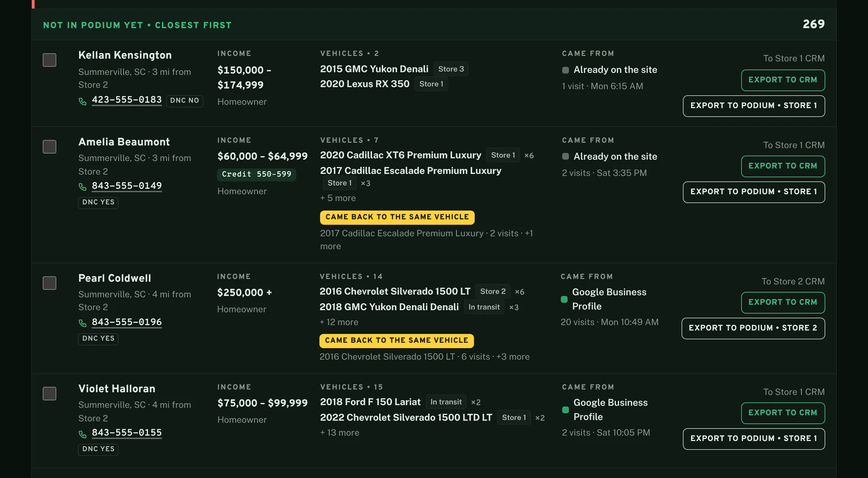This screenshot has width=868, height=478.
Task: Export Violet Halloran to CRM
Action: click(x=783, y=413)
